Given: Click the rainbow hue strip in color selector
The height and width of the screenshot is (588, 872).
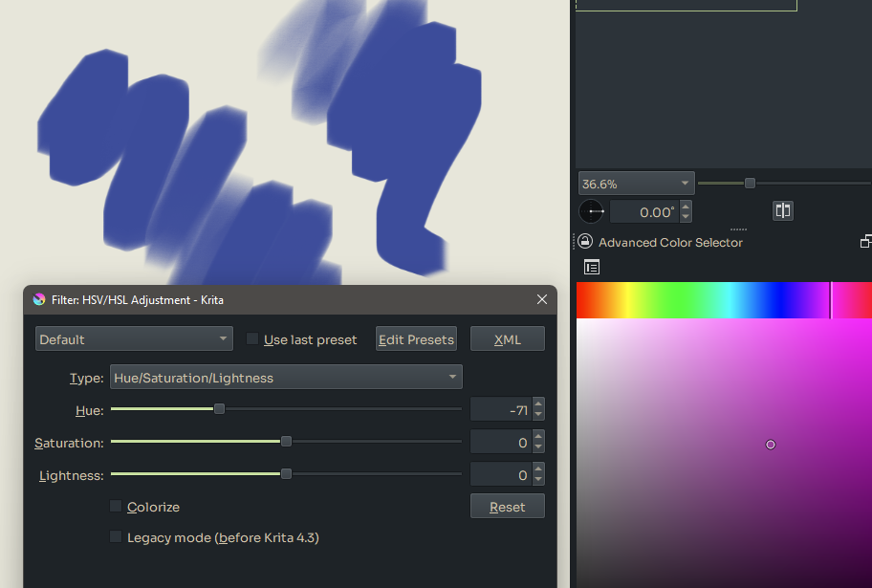Looking at the screenshot, I should pos(724,300).
